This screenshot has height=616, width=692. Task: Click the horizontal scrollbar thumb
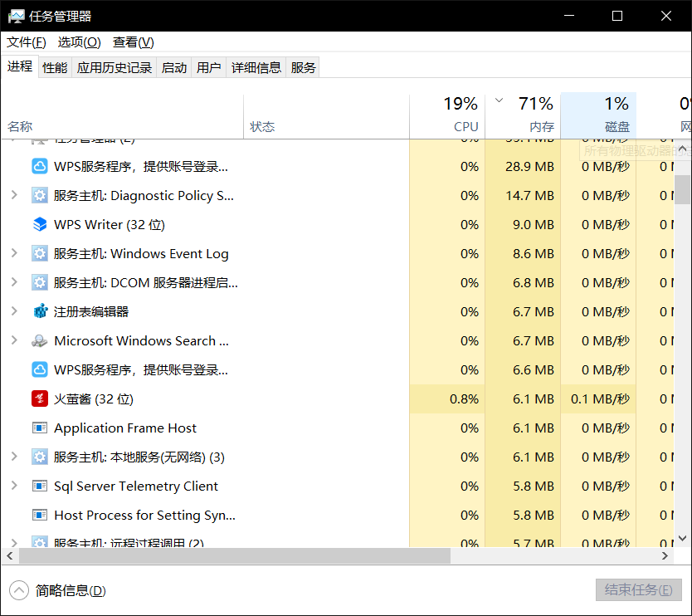(x=235, y=556)
